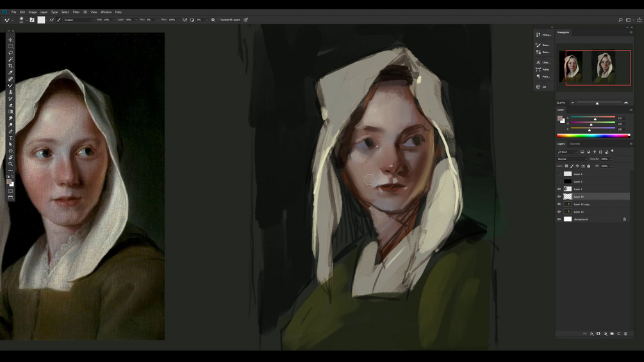
Task: Select the Rectangular Marquee tool
Action: [x=11, y=46]
